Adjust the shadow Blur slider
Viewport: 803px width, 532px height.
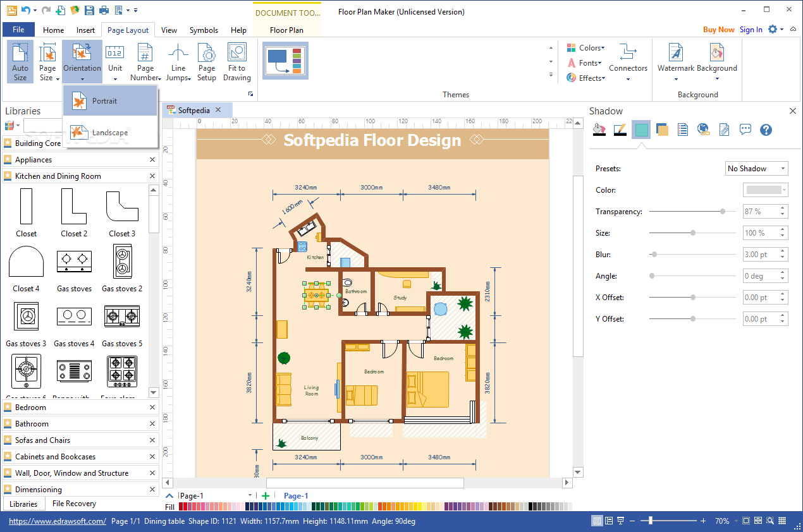point(654,255)
